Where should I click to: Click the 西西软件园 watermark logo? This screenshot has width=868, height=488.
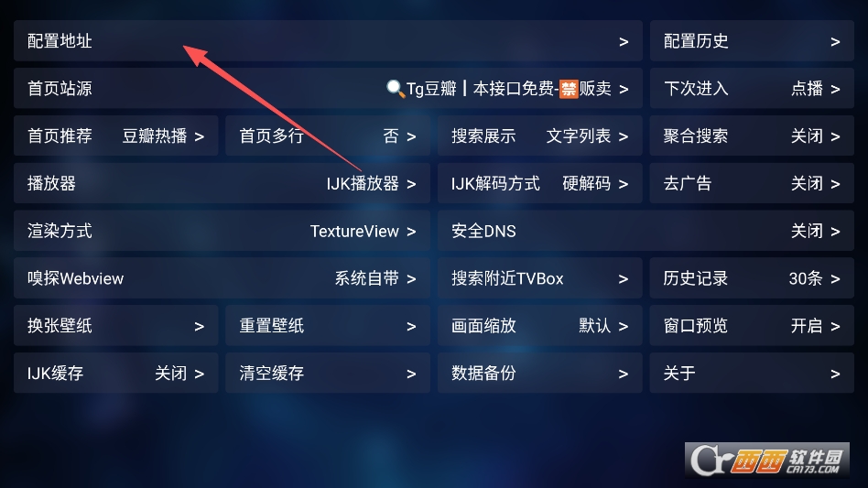pos(767,460)
